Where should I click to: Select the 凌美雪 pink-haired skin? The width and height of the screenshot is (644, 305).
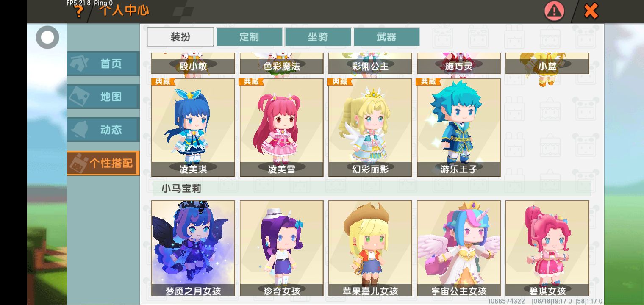(x=282, y=128)
